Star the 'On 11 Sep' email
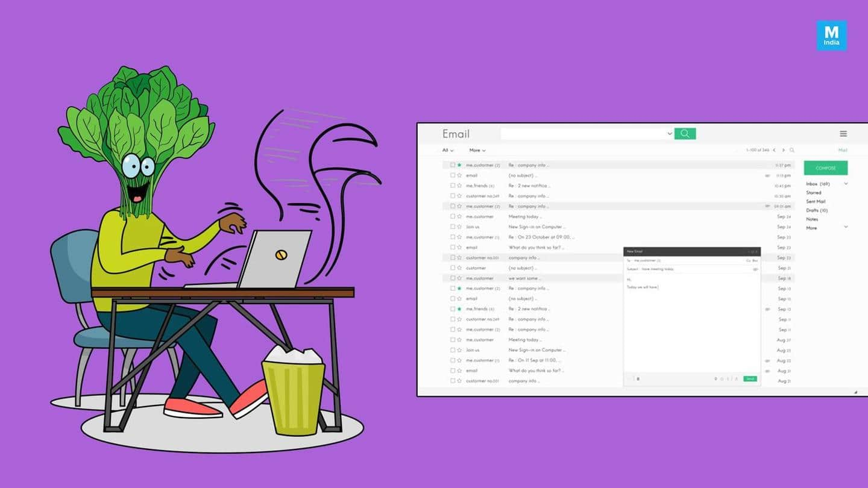This screenshot has height=488, width=868. [459, 360]
